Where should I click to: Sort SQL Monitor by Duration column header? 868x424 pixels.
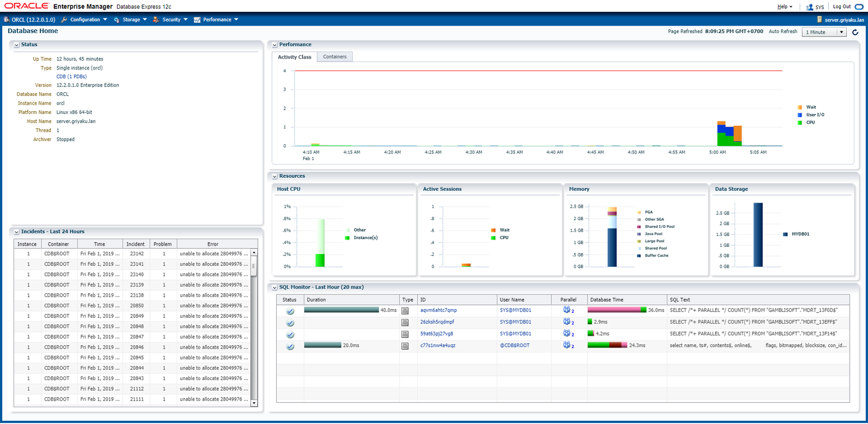point(352,299)
